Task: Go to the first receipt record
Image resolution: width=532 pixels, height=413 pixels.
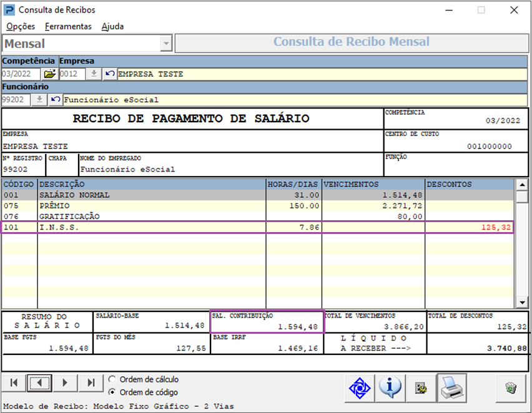Action: [14, 383]
